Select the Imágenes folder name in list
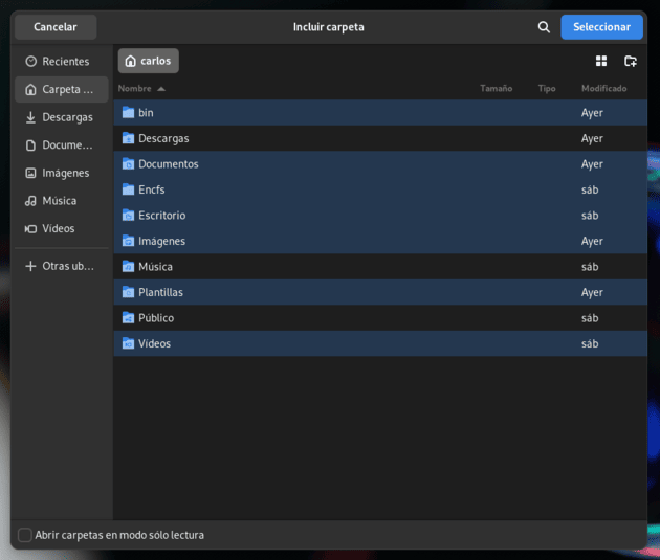This screenshot has height=560, width=660. (162, 241)
